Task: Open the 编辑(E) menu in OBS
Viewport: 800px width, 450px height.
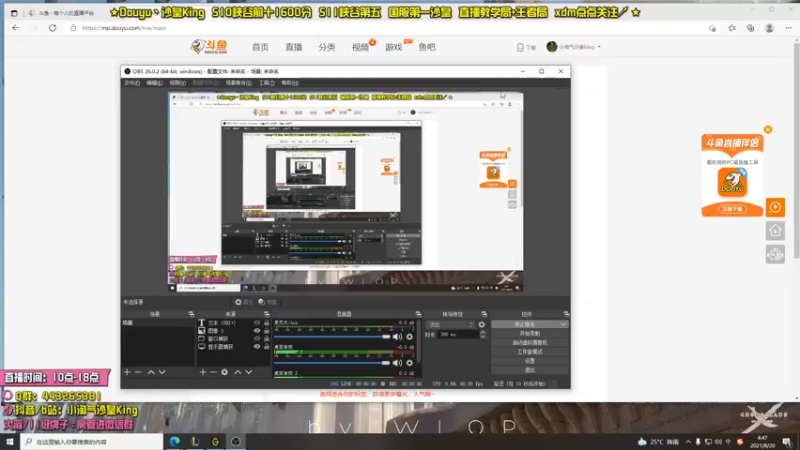Action: click(154, 83)
